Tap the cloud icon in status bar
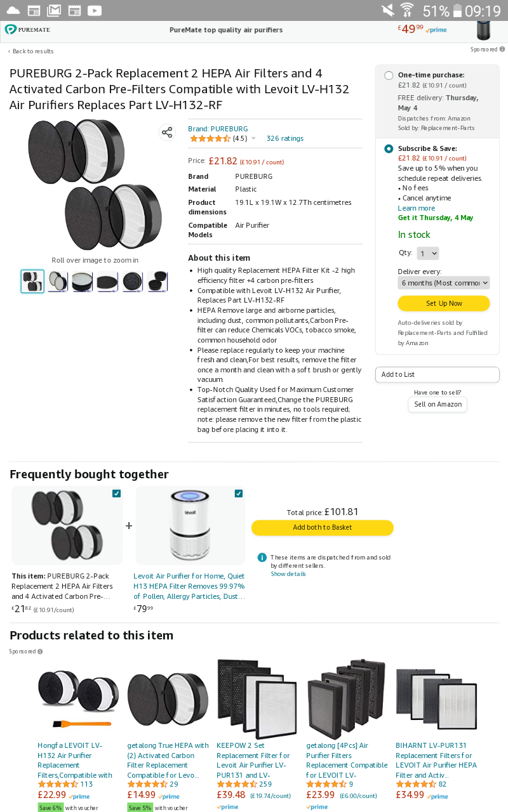The image size is (508, 812). click(13, 10)
